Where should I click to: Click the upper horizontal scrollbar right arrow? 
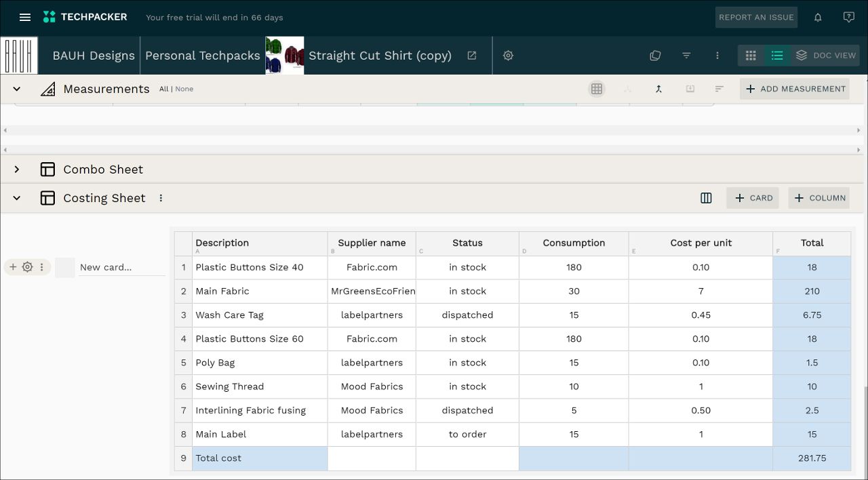[x=859, y=130]
